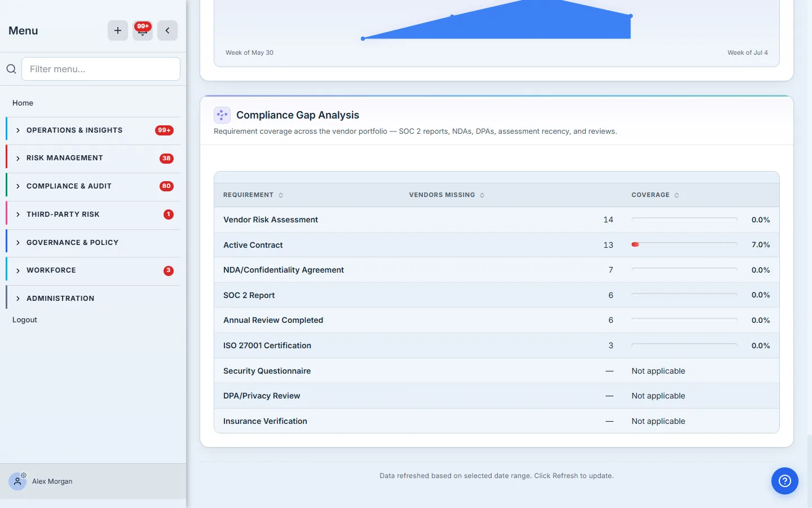Sort by Requirement column sort icon
This screenshot has height=508, width=812.
pyautogui.click(x=281, y=195)
